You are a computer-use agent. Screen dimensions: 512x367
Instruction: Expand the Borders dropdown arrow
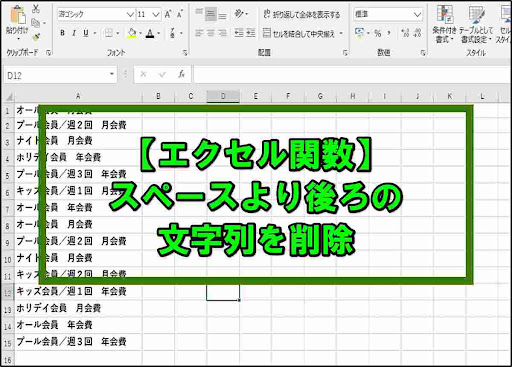[118, 33]
